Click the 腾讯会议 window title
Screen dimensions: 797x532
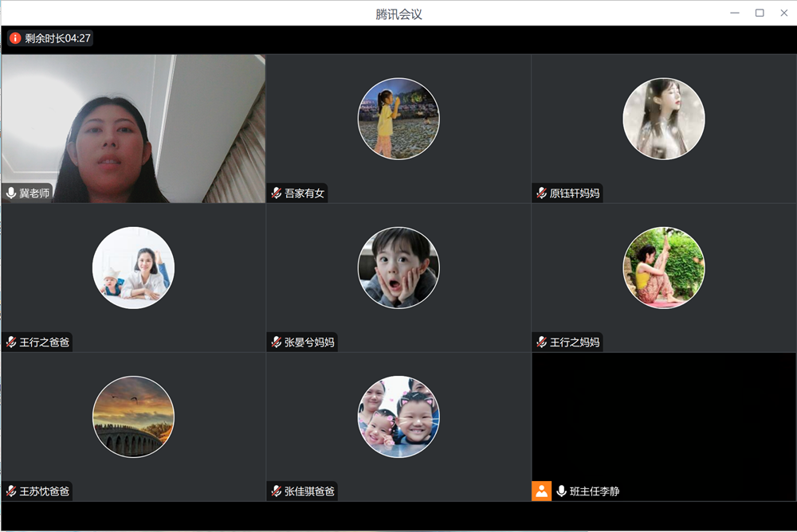pos(398,14)
